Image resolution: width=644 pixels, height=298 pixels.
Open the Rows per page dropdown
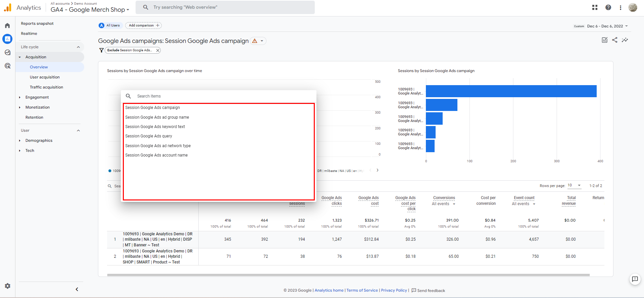(x=574, y=185)
